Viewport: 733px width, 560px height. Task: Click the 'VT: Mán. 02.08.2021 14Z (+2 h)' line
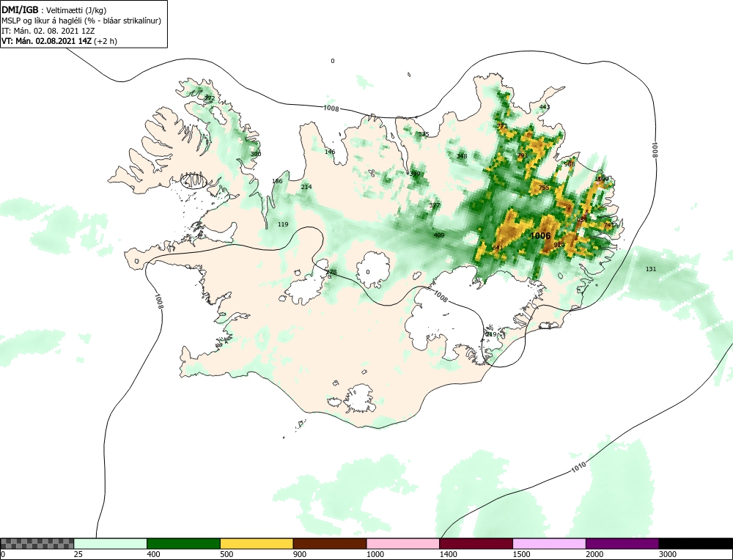coord(59,40)
